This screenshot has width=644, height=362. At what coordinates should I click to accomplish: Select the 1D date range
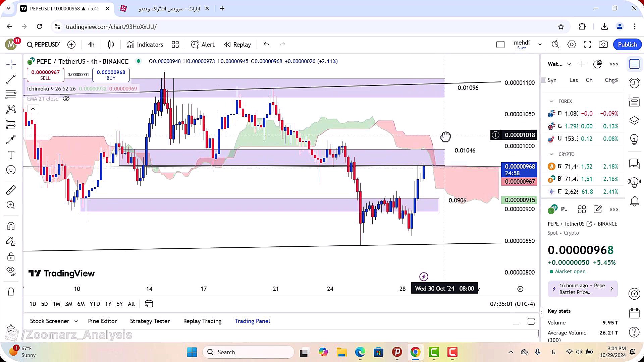pos(33,304)
